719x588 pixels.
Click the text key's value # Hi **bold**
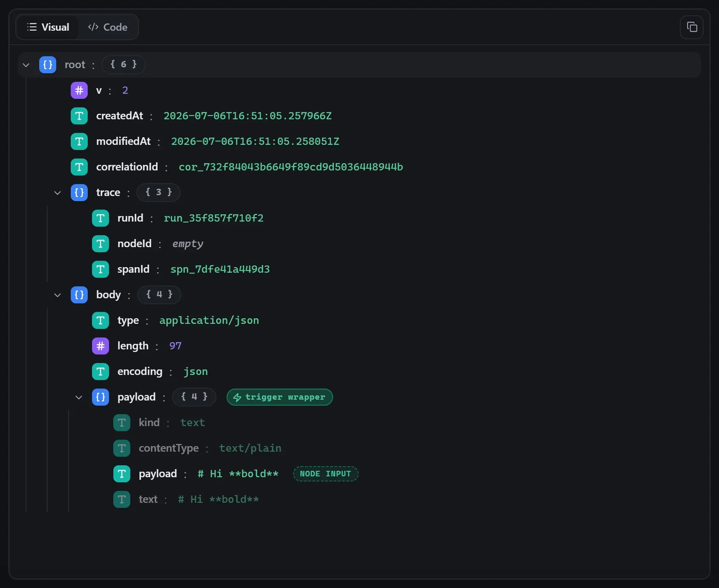[x=219, y=499]
